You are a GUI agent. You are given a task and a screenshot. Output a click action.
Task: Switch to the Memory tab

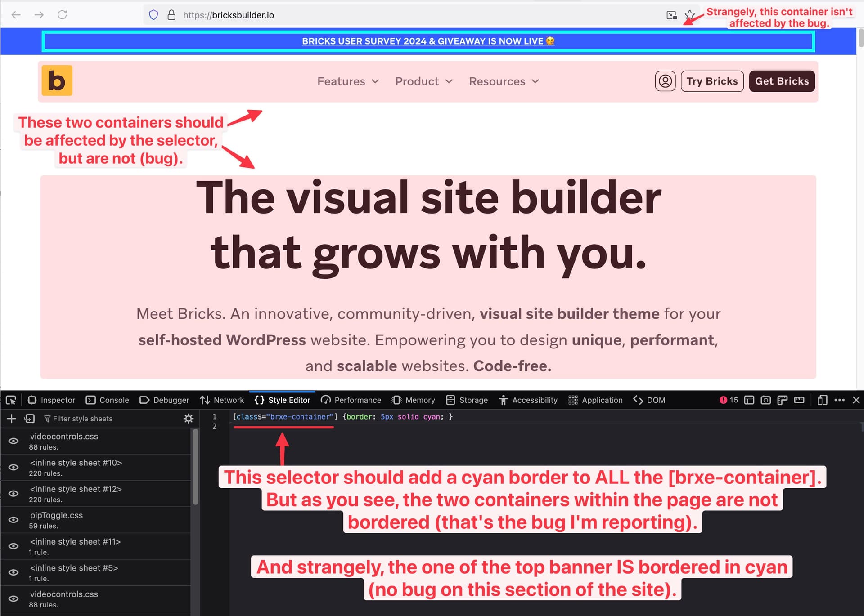tap(414, 400)
